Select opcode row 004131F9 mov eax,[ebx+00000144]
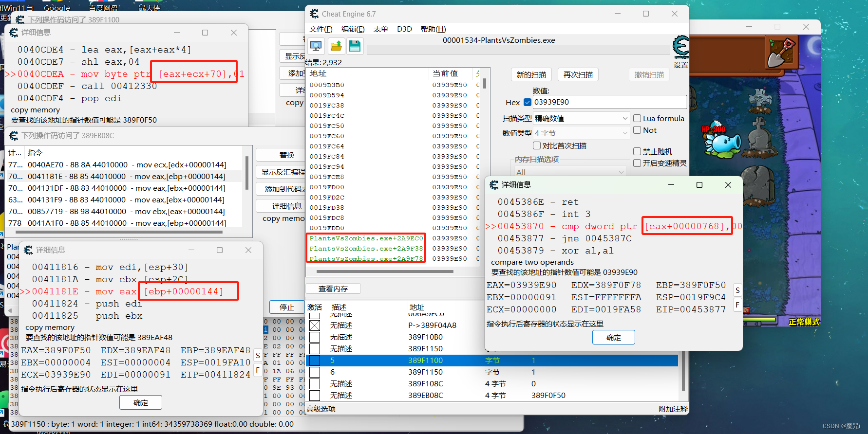This screenshot has width=868, height=434. [x=124, y=200]
